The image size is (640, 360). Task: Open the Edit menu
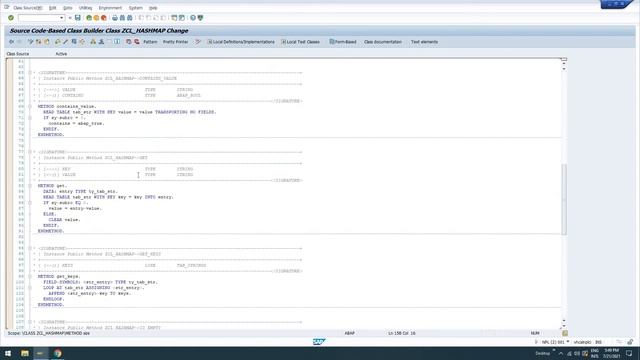tap(53, 8)
